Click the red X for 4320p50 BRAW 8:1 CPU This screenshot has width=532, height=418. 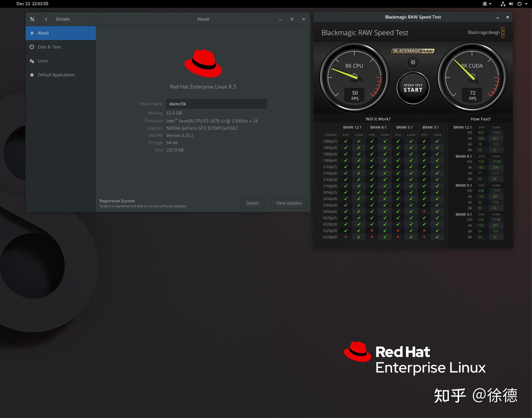pyautogui.click(x=372, y=231)
